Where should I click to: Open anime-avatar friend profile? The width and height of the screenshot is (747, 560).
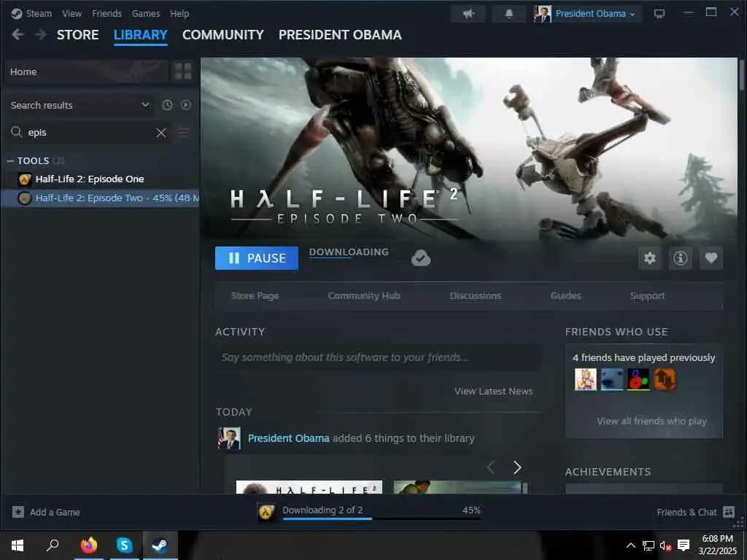(x=586, y=379)
